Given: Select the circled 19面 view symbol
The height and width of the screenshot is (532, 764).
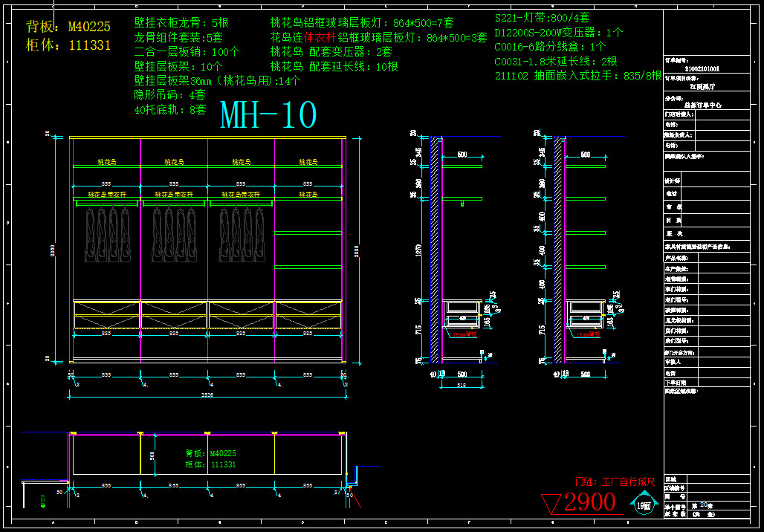Looking at the screenshot, I should (644, 505).
